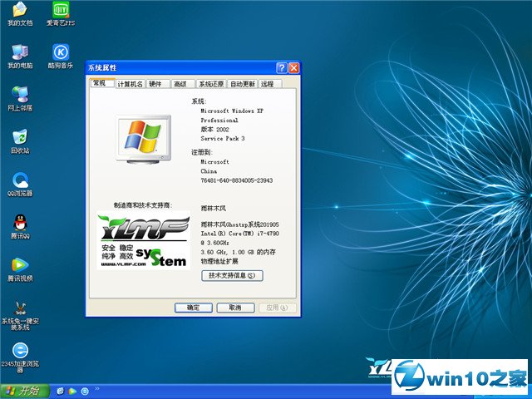Viewport: 532px width, 399px height.
Task: Switch to the 系统还原 tab
Action: click(x=211, y=84)
